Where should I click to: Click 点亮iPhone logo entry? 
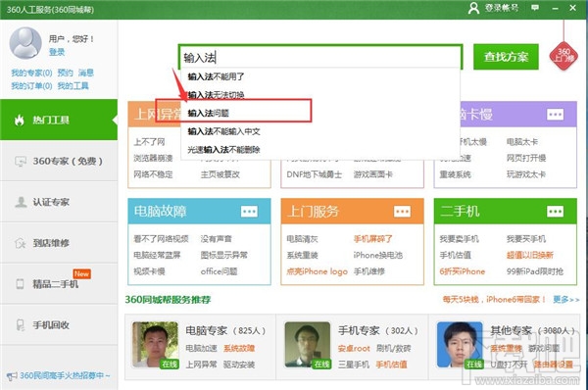point(317,271)
